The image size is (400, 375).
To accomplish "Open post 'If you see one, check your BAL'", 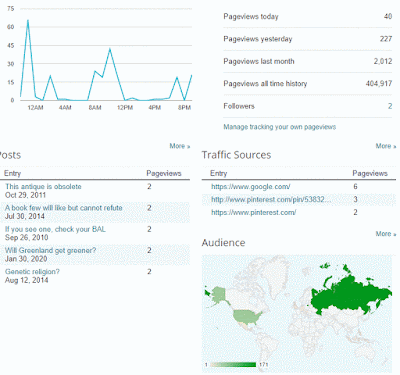I will tap(55, 229).
